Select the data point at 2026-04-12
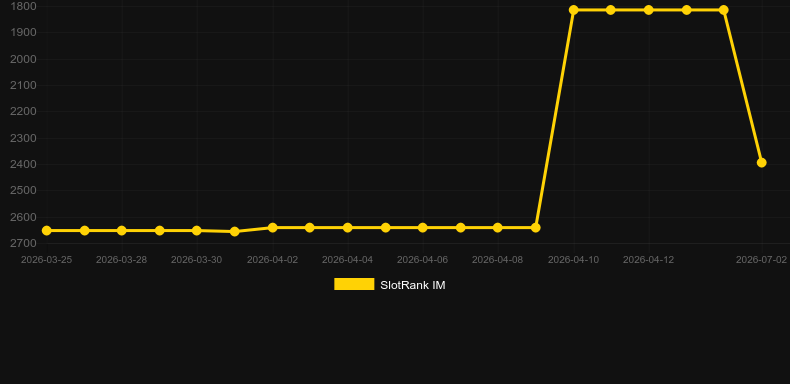 [648, 10]
